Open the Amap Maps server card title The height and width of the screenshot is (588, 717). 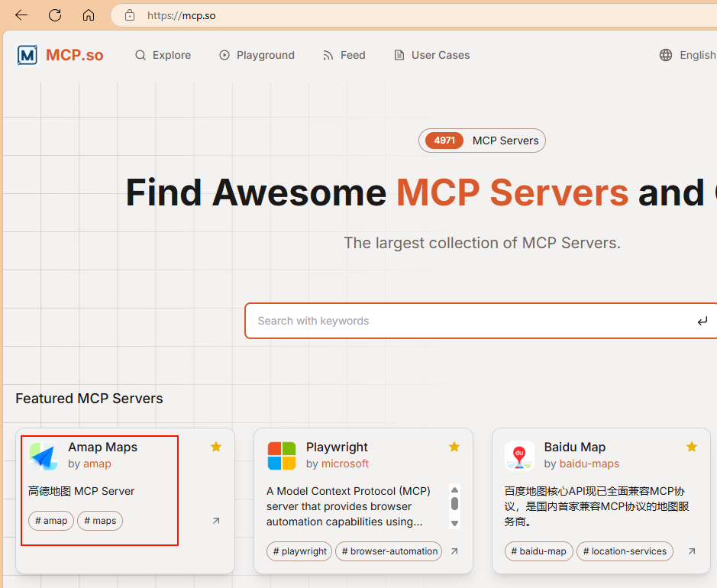103,447
